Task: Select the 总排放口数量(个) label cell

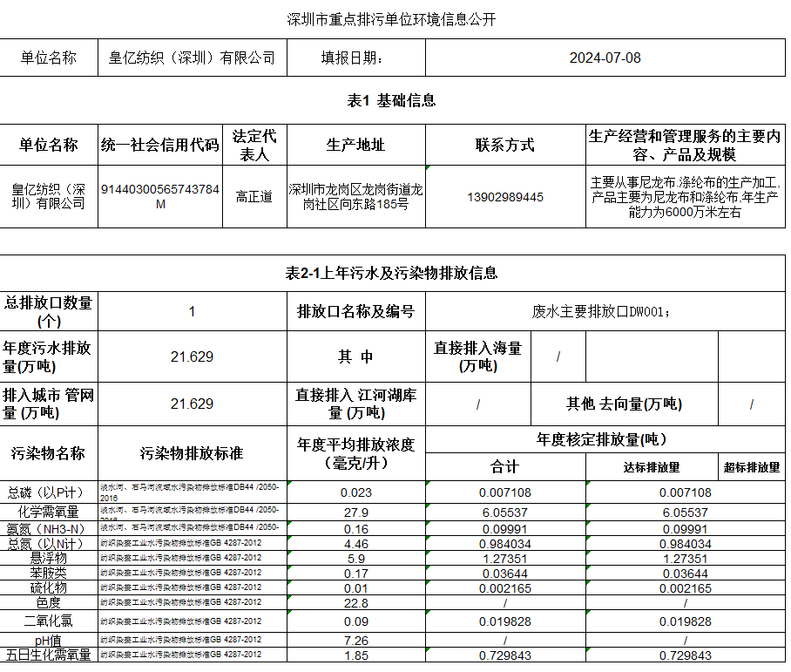Action: (49, 311)
